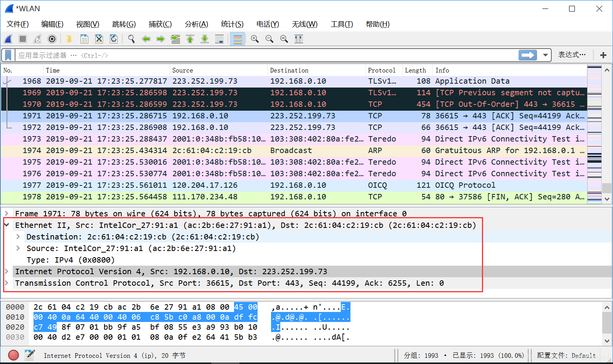The image size is (613, 364).
Task: Open recent display filter dropdown arrow
Action: 546,55
